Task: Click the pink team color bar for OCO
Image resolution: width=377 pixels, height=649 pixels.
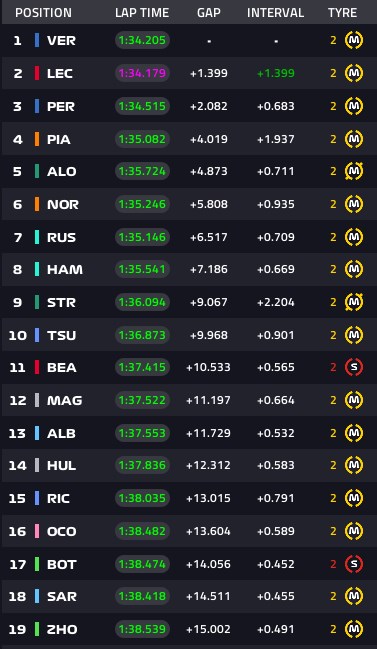Action: pos(37,531)
